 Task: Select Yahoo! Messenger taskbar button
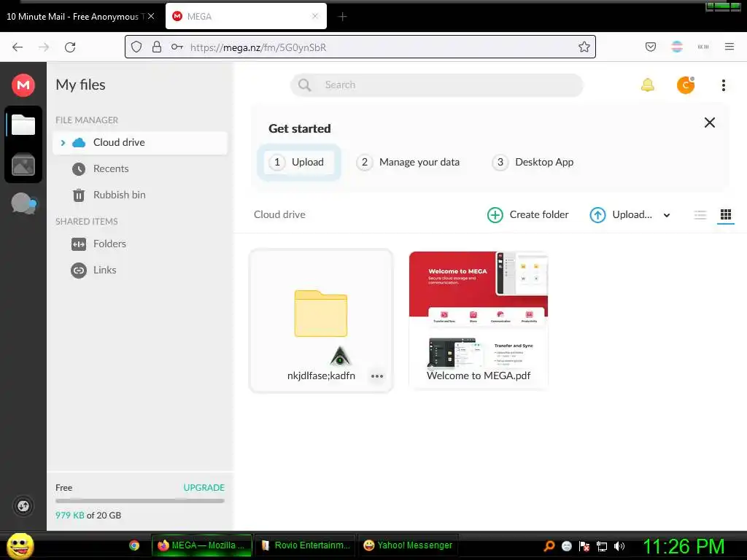(x=408, y=545)
